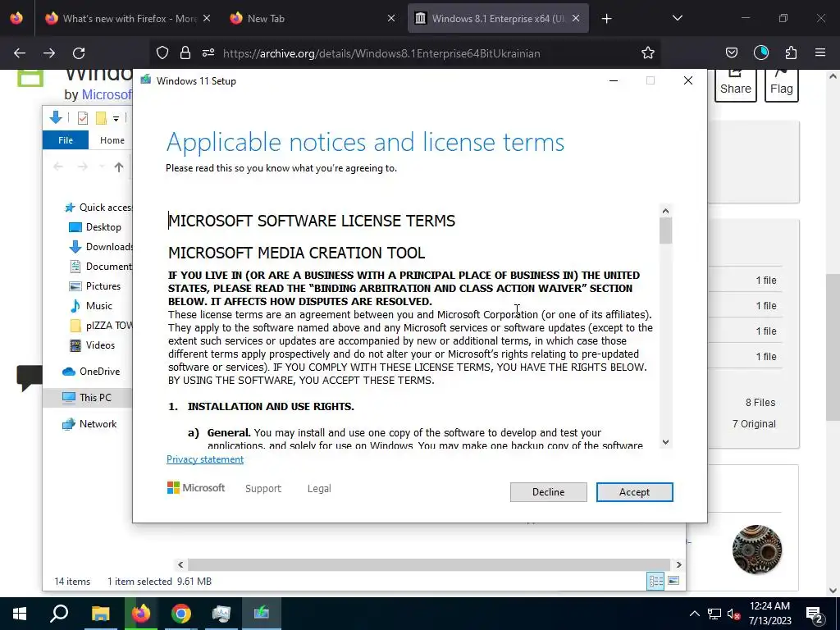The height and width of the screenshot is (630, 840).
Task: Reload the archive.org page
Action: (x=79, y=53)
